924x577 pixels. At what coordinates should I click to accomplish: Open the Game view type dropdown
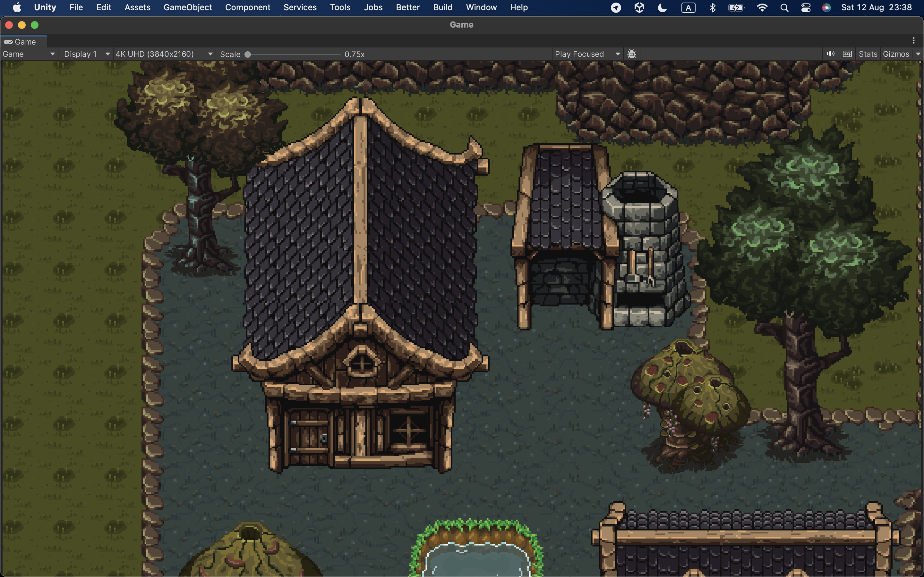click(x=29, y=54)
